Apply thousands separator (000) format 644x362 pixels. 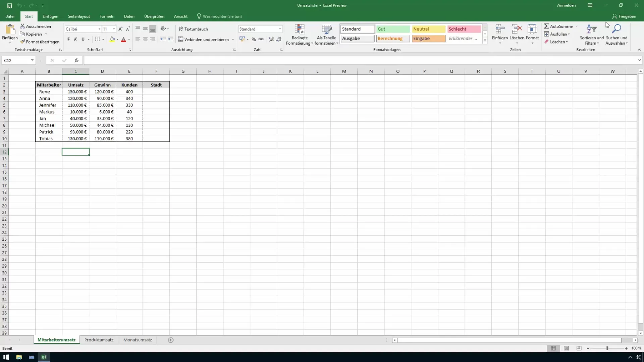(261, 39)
